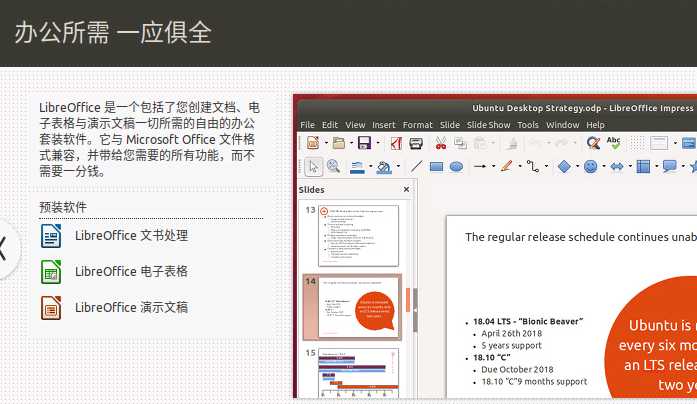Screen dimensions: 697x404
Task: Click the Abc Spelling check icon
Action: click(x=613, y=143)
